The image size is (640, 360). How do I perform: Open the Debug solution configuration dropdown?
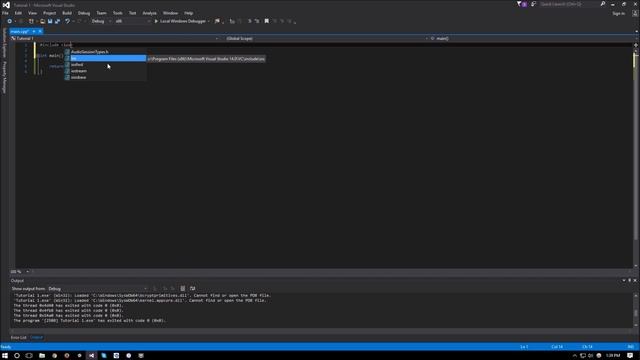point(101,21)
